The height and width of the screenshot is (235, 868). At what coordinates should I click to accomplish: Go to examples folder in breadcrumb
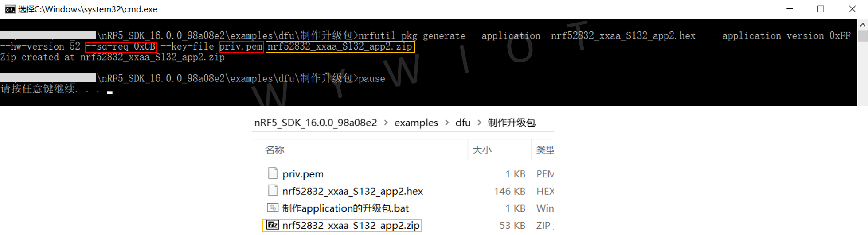(x=416, y=123)
